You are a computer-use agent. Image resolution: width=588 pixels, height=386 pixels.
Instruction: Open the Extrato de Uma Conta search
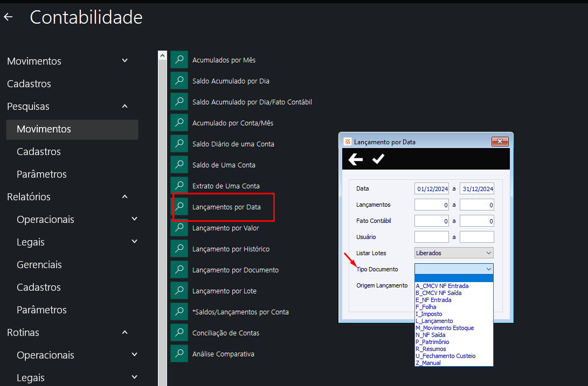point(226,186)
